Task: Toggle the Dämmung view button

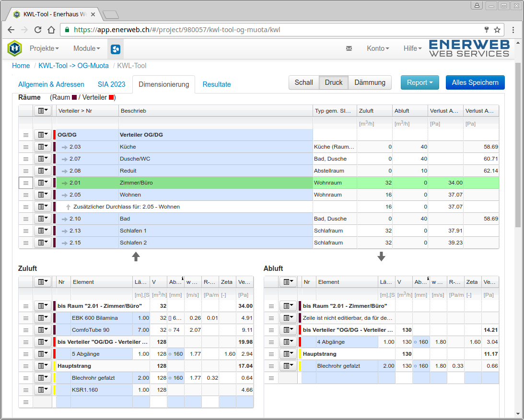Action: [370, 82]
